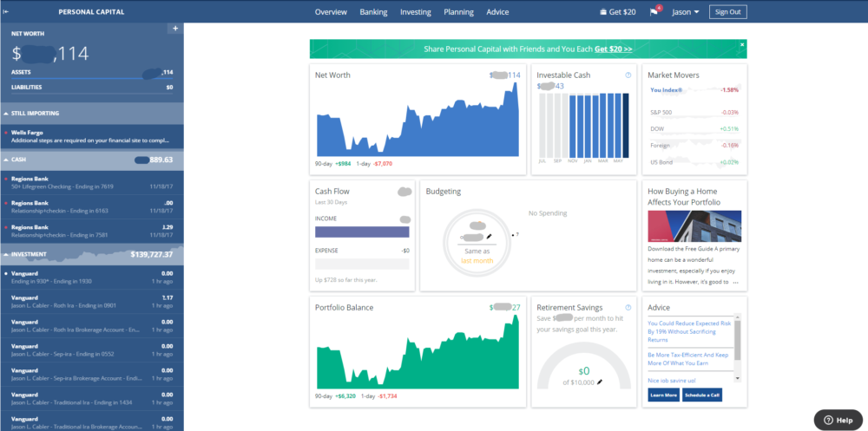Collapse the Cash accounts section
This screenshot has height=431, width=868.
point(5,160)
